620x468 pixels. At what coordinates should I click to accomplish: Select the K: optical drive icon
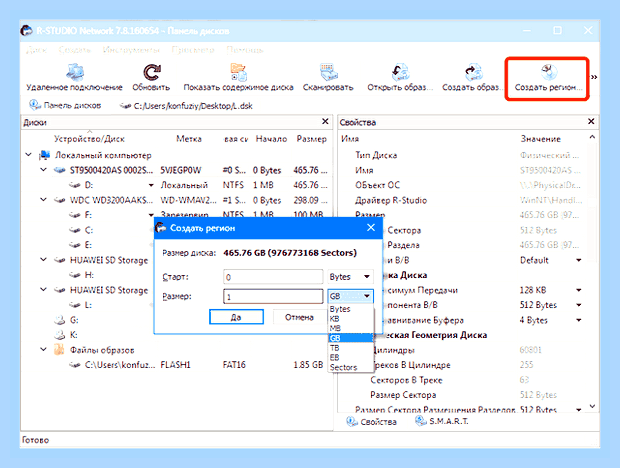(x=59, y=335)
